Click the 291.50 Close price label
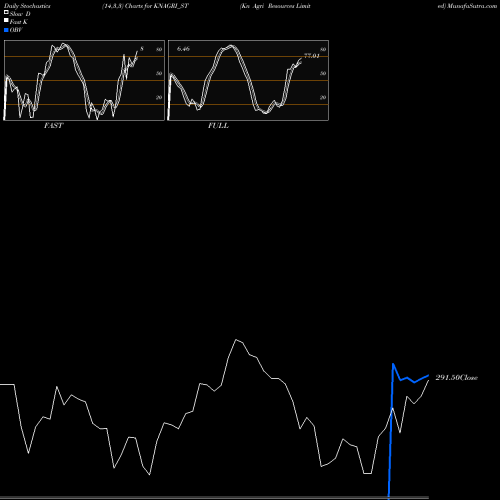The width and height of the screenshot is (500, 500). tap(456, 378)
